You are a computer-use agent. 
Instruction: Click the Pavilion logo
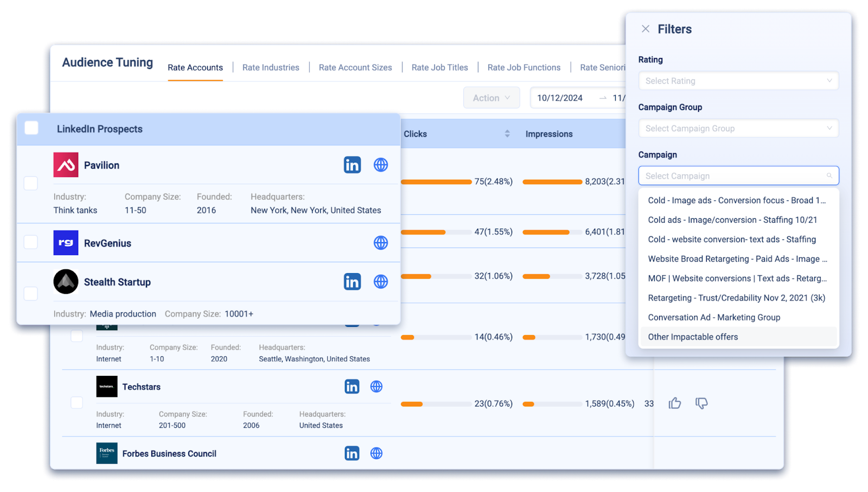pos(66,165)
